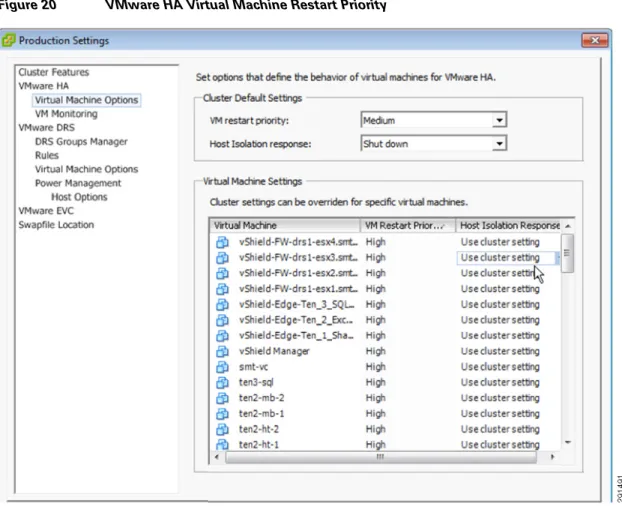The image size is (622, 506).
Task: Open Host Options under Power Management
Action: point(79,197)
